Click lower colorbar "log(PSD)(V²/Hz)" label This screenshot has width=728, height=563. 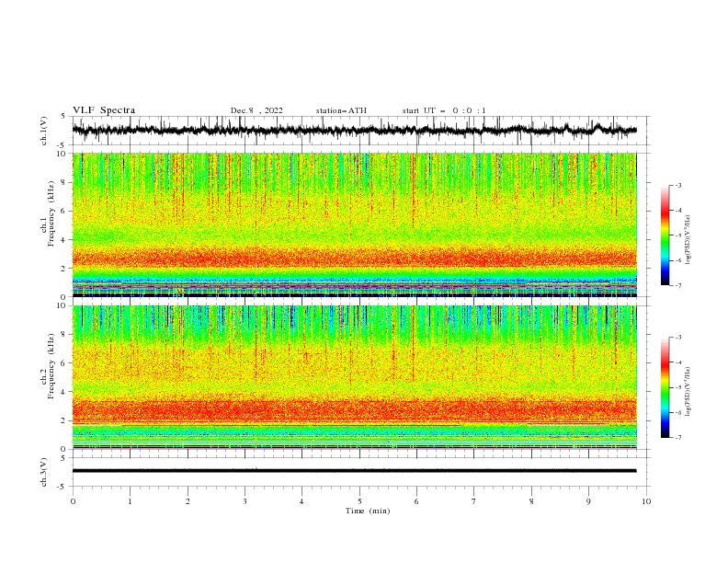[x=688, y=392]
